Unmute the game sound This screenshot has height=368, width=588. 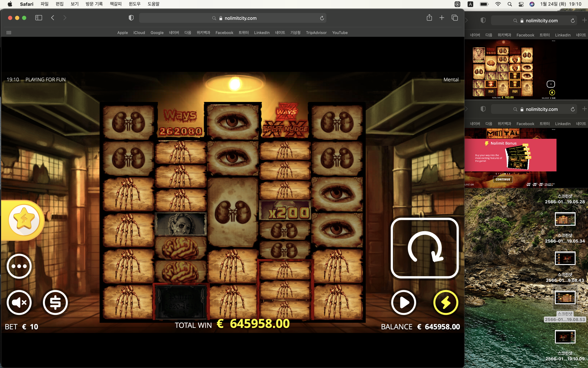point(19,302)
